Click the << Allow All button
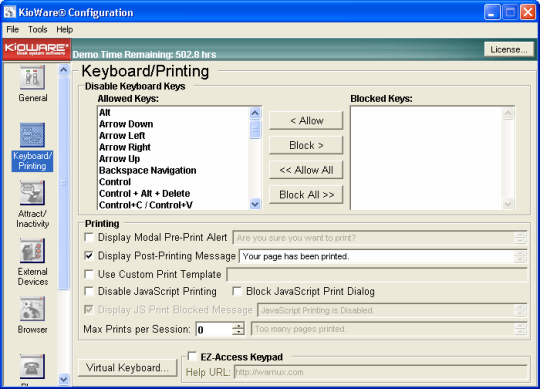 click(x=306, y=170)
